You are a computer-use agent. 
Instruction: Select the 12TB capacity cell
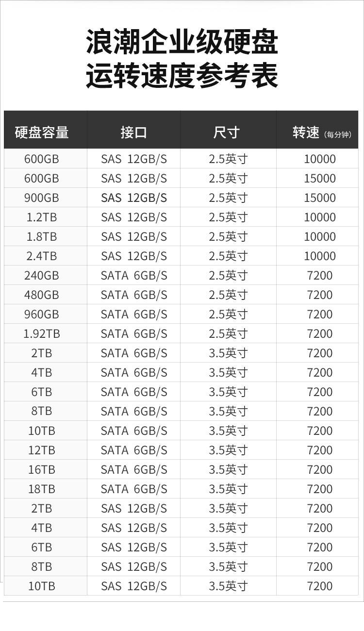(42, 450)
